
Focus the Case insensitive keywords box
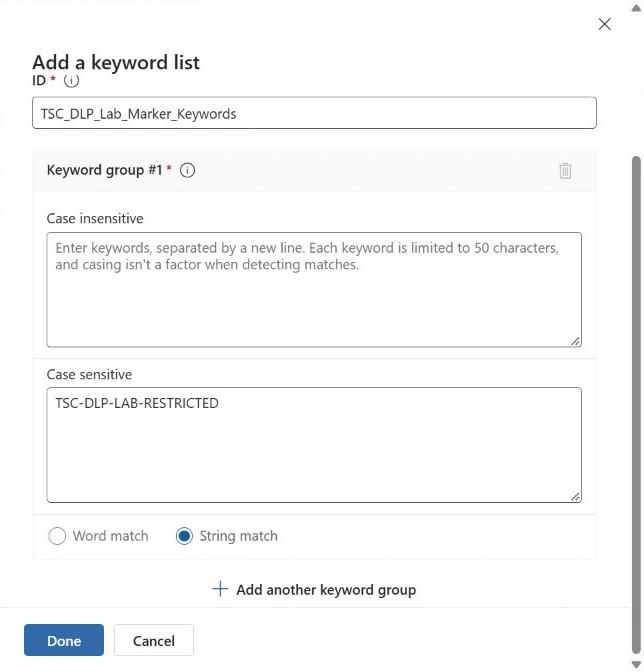tap(314, 290)
